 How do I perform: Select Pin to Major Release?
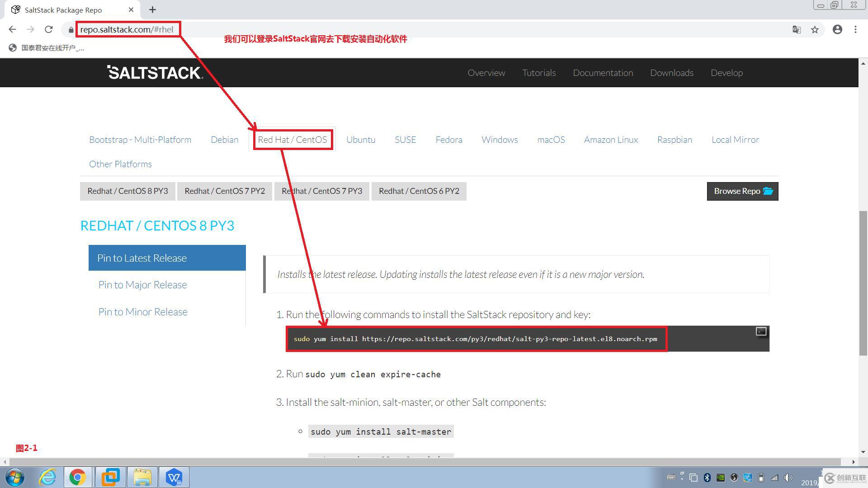tap(142, 285)
